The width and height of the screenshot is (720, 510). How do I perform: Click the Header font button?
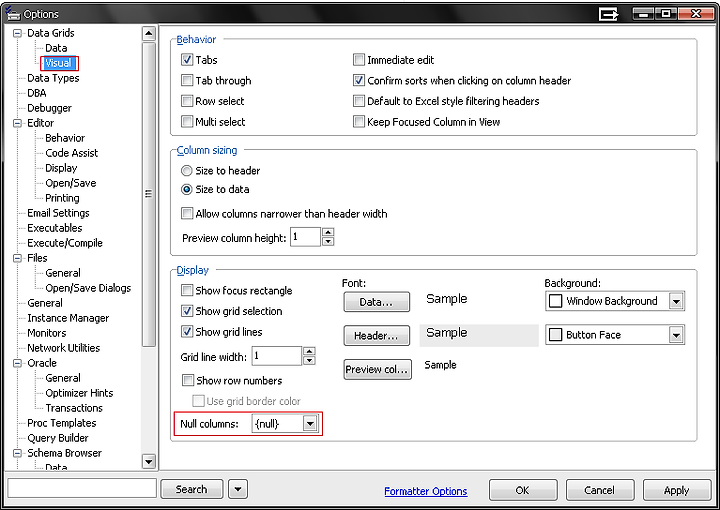[x=377, y=336]
